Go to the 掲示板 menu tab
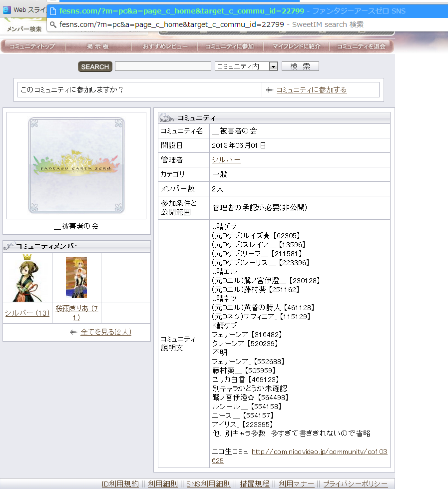This screenshot has height=489, width=448. (x=98, y=46)
